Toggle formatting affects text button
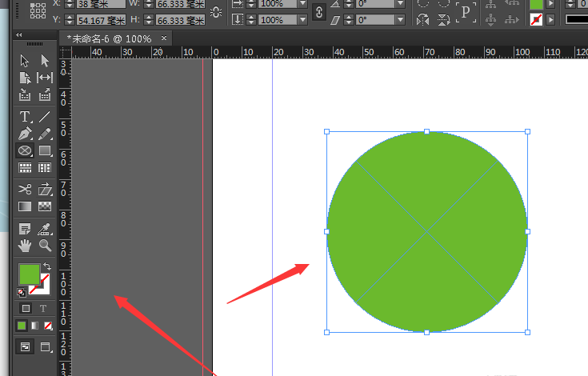Viewport: 588px width, 376px height. tap(43, 308)
